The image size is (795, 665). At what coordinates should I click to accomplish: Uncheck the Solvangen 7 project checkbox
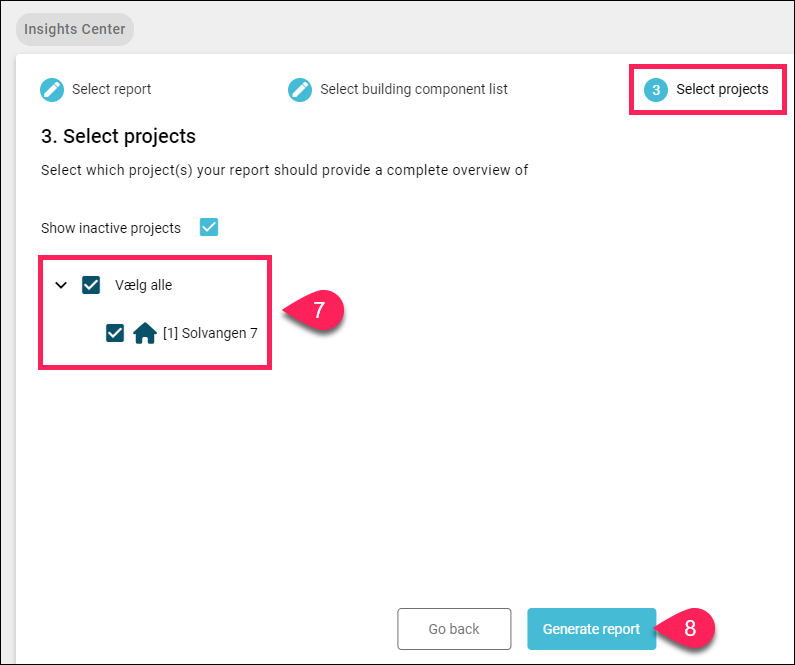[115, 333]
